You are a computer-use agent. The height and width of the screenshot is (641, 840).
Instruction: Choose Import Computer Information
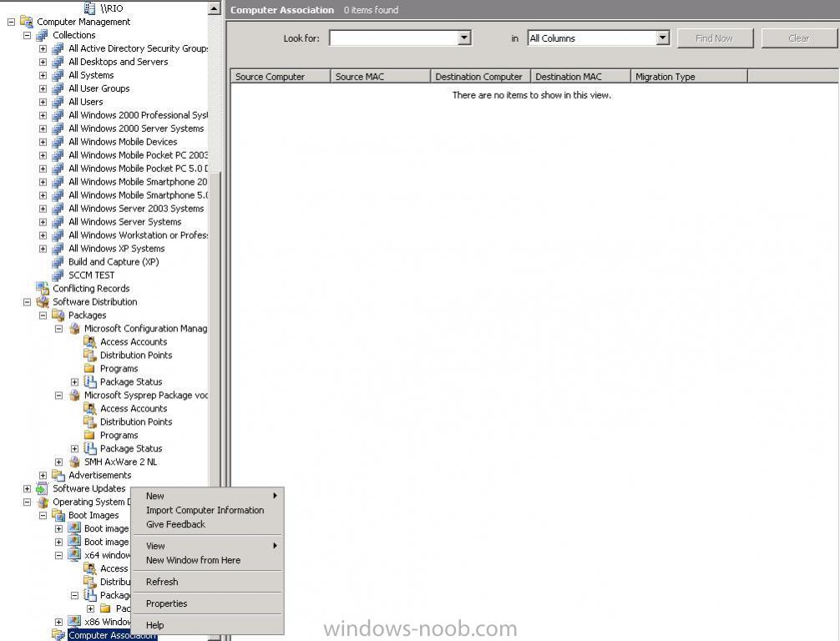[207, 510]
